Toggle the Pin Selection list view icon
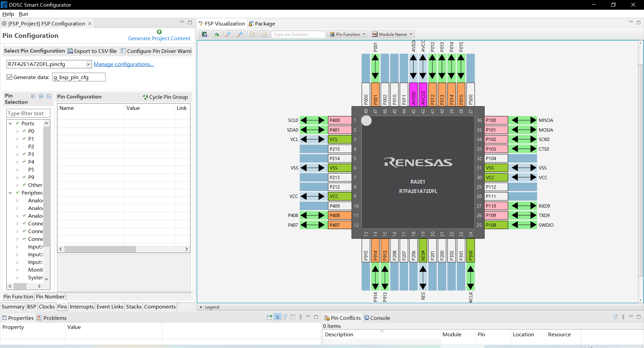 point(33,96)
